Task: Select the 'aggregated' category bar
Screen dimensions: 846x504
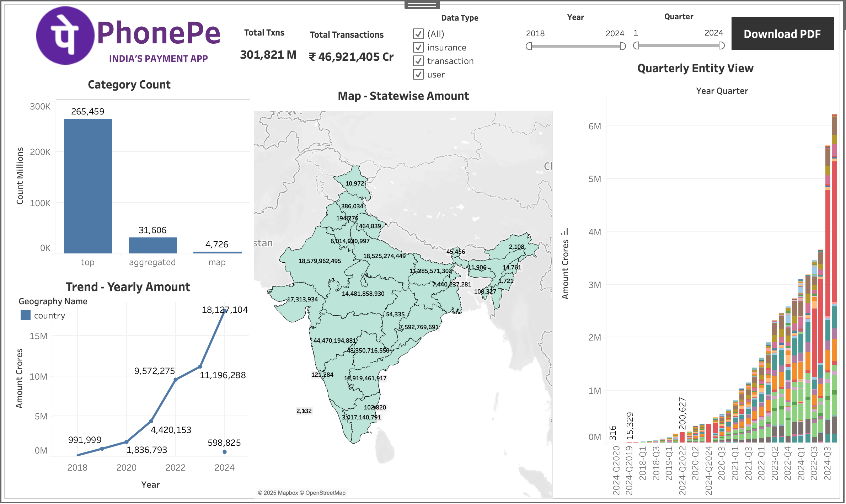Action: 152,245
